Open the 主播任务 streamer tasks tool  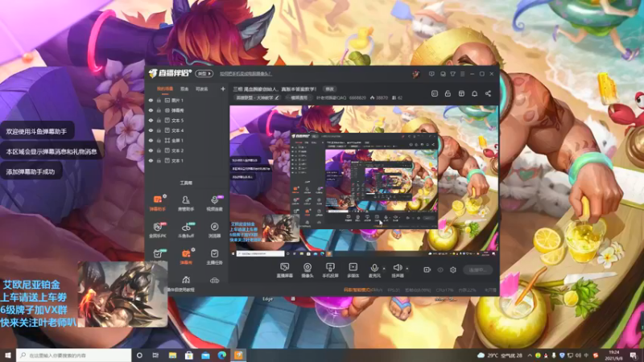tap(214, 256)
